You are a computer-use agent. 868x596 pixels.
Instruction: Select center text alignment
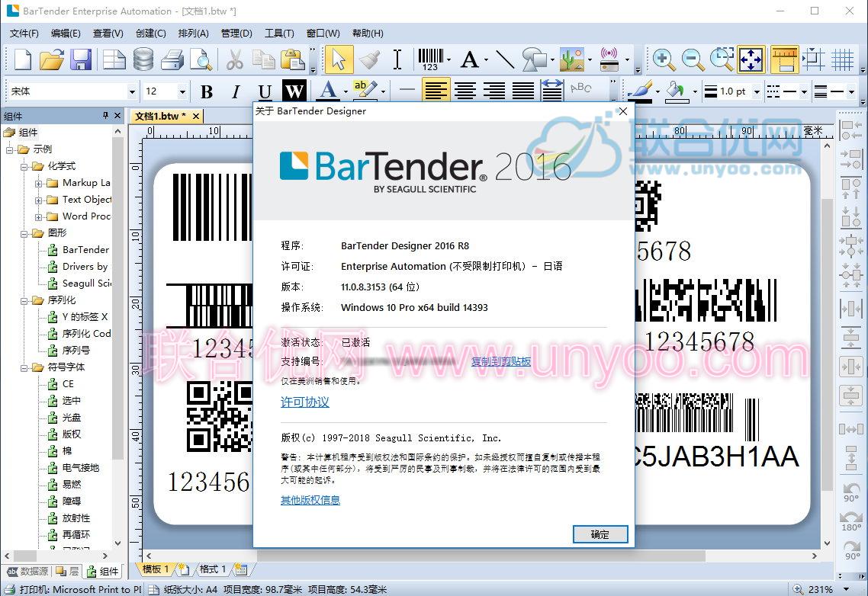[x=465, y=90]
